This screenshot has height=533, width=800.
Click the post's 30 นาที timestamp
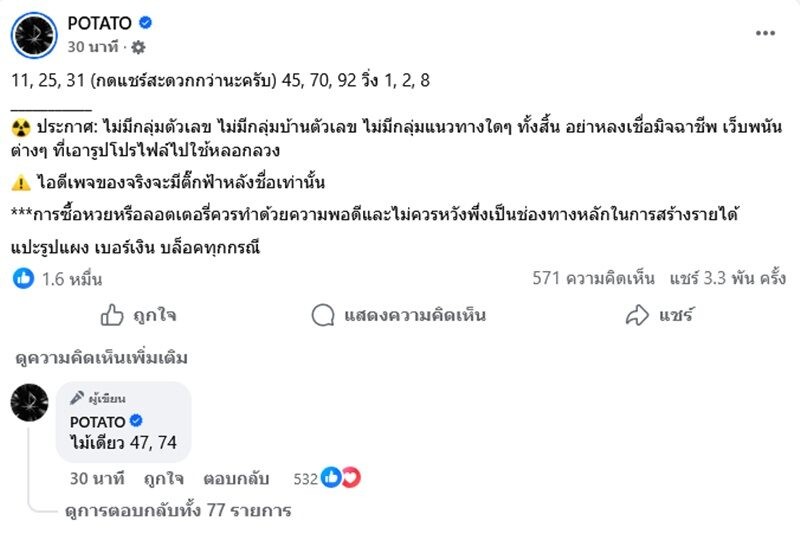point(91,47)
